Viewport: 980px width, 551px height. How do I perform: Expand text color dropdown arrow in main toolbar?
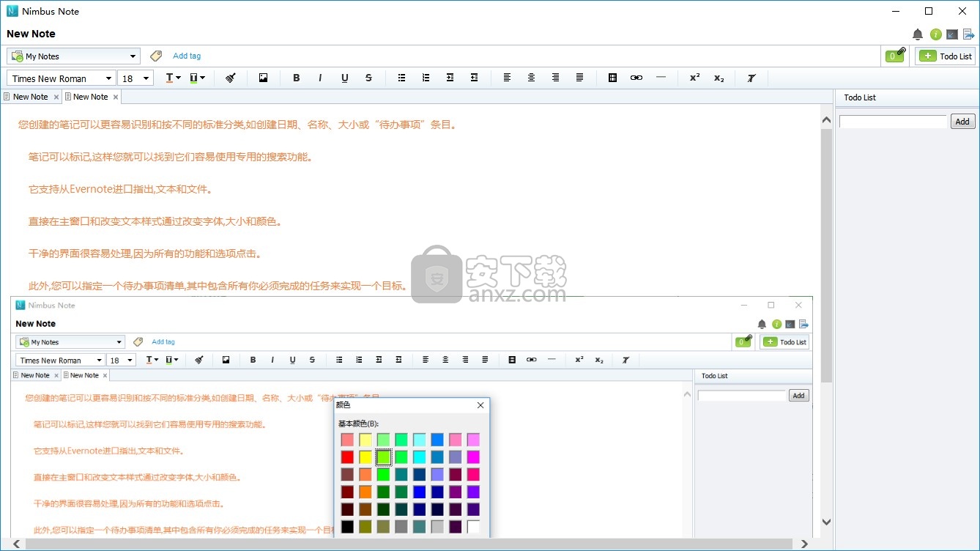(179, 78)
